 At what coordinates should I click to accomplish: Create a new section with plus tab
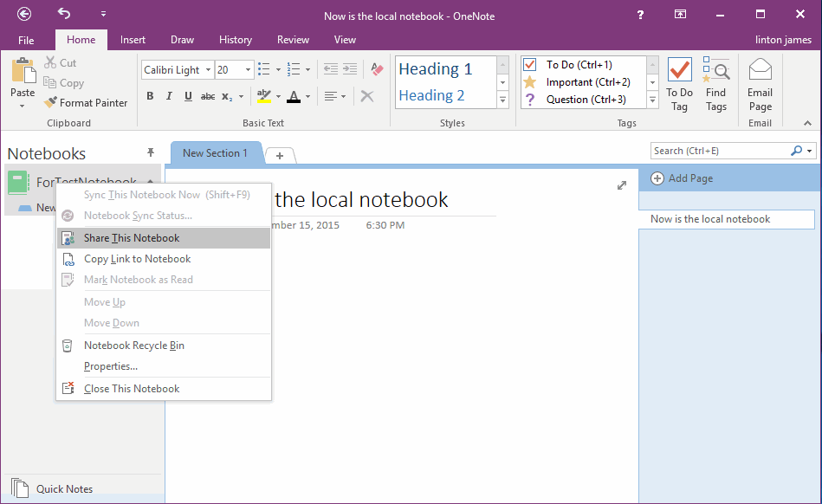coord(280,156)
